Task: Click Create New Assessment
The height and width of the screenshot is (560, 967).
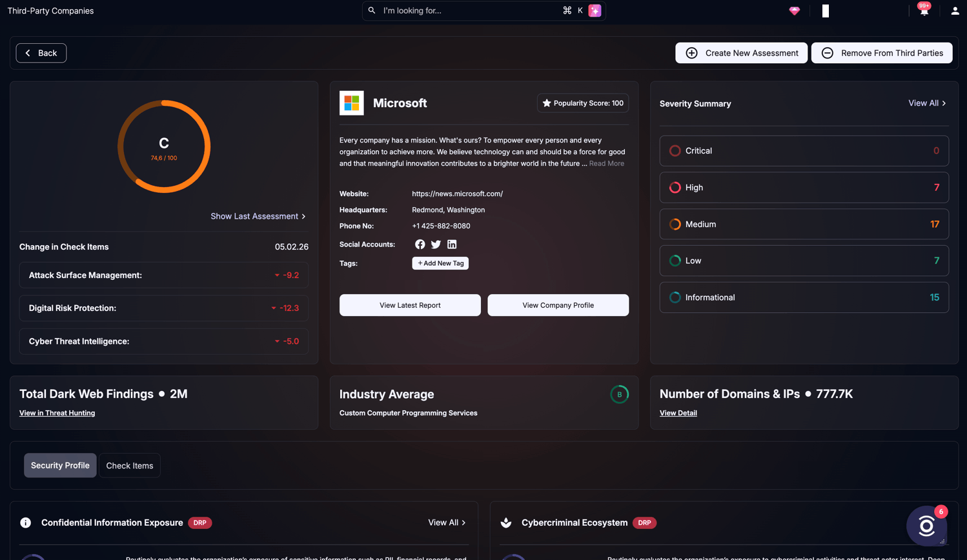Action: [741, 53]
